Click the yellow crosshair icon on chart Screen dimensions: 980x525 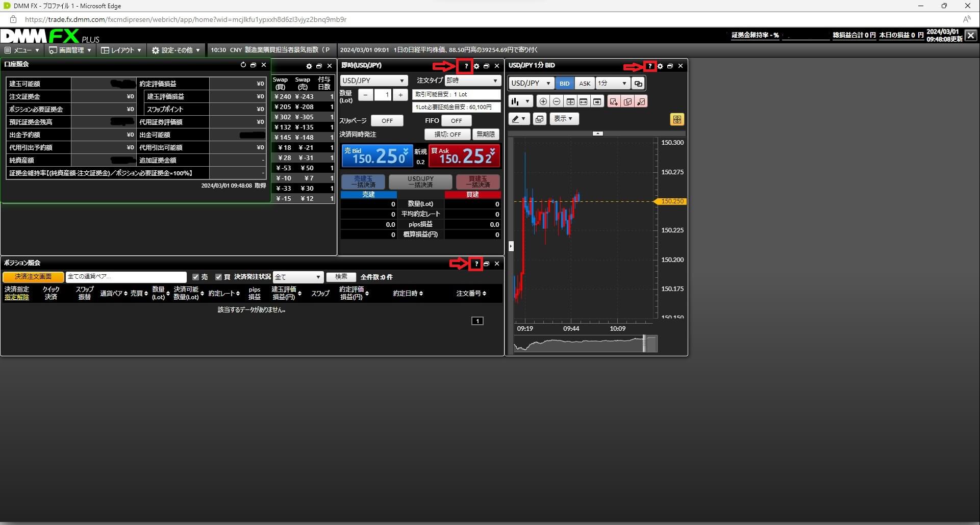[x=677, y=119]
